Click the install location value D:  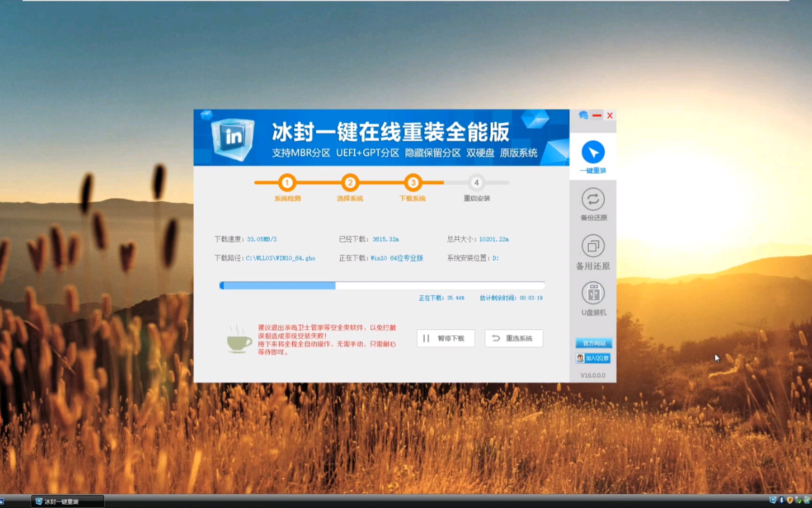click(x=496, y=258)
